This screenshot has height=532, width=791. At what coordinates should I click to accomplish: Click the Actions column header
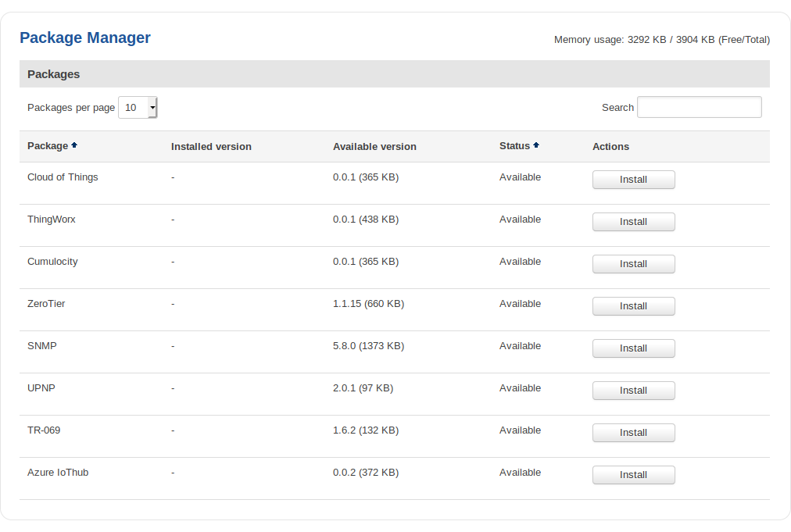tap(610, 147)
